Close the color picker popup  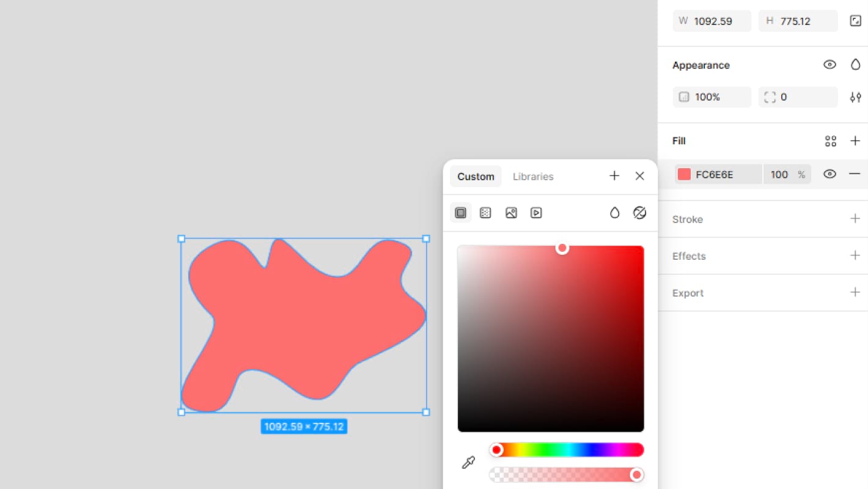point(639,176)
